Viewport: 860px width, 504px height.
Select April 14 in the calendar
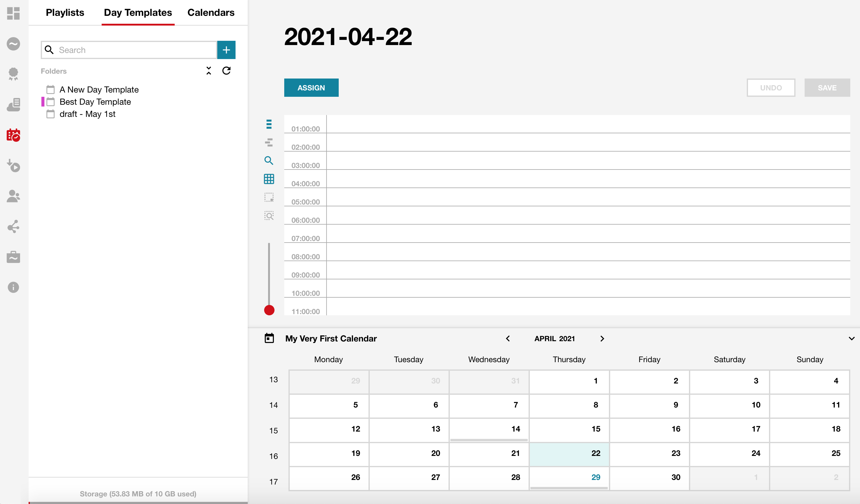[489, 430]
